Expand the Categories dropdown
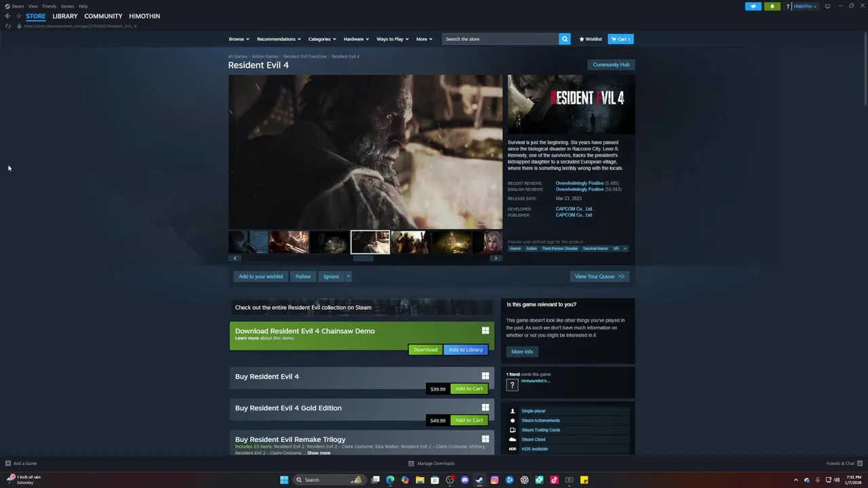 [x=322, y=39]
